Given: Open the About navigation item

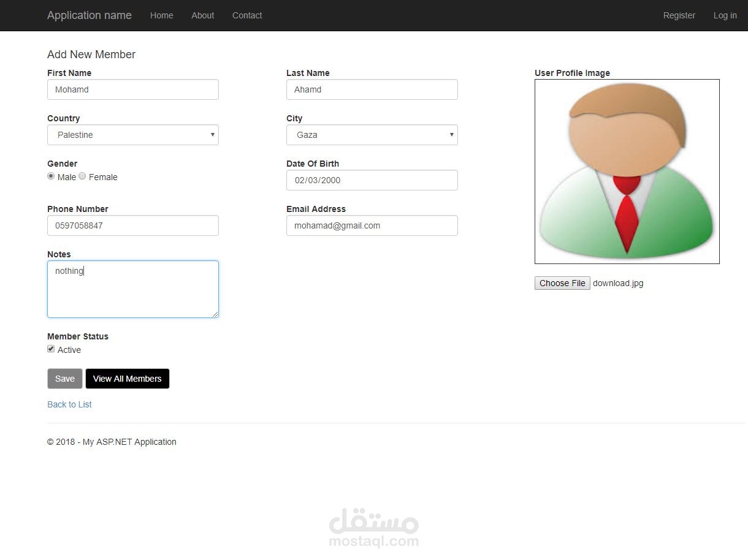Looking at the screenshot, I should pos(203,15).
